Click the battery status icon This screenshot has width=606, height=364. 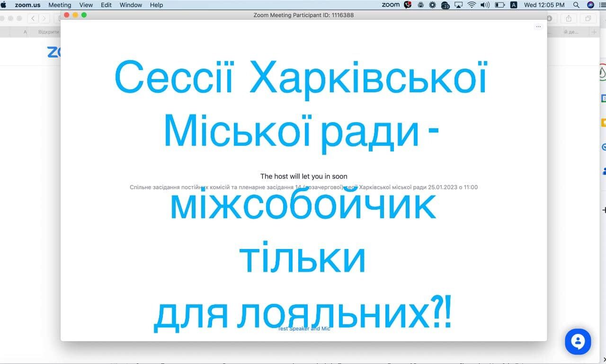tap(500, 5)
